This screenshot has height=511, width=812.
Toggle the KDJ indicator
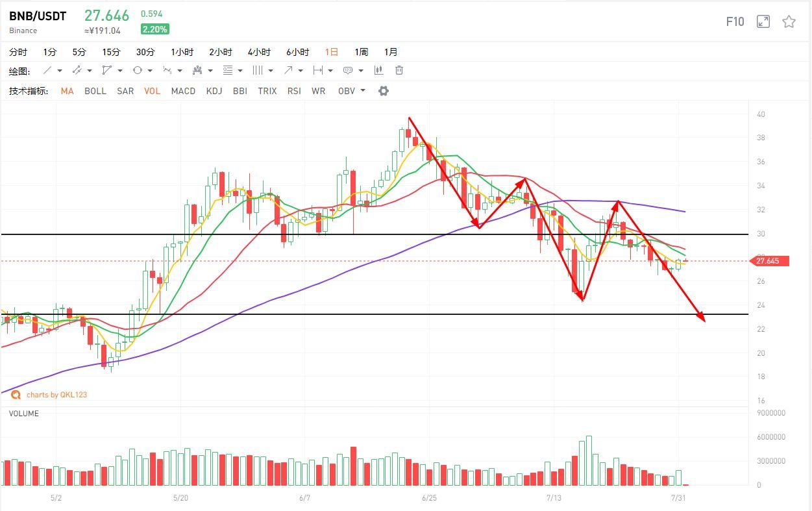pos(214,91)
